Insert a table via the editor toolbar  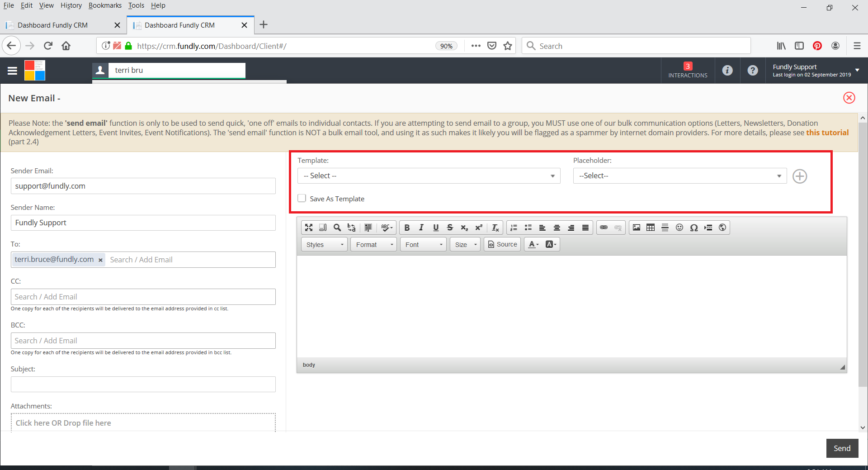[651, 228]
